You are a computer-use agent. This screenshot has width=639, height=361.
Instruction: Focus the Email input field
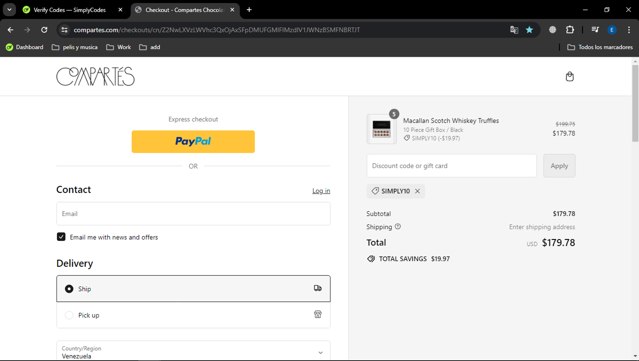[193, 214]
